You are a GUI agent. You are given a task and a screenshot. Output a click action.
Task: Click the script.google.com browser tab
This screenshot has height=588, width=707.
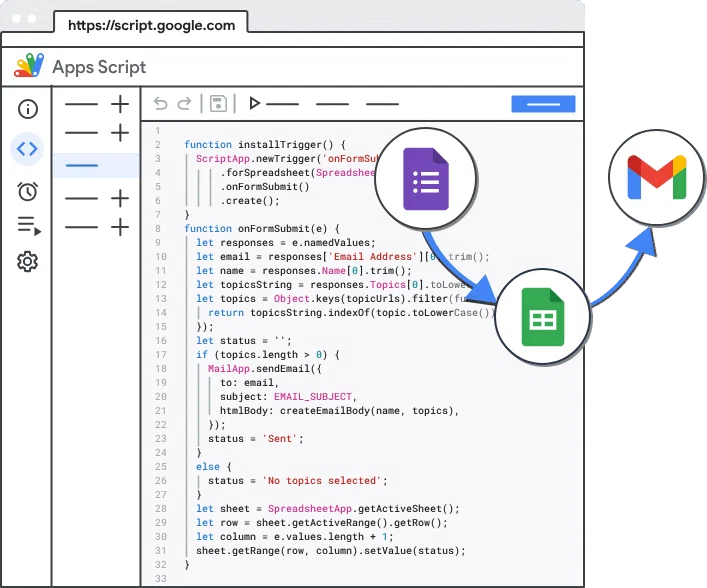(151, 25)
